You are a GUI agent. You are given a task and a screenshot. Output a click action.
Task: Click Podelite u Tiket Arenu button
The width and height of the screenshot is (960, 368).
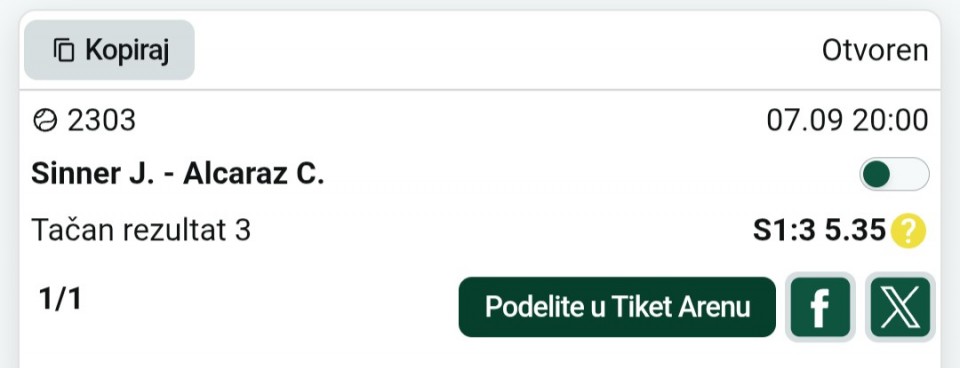[617, 307]
